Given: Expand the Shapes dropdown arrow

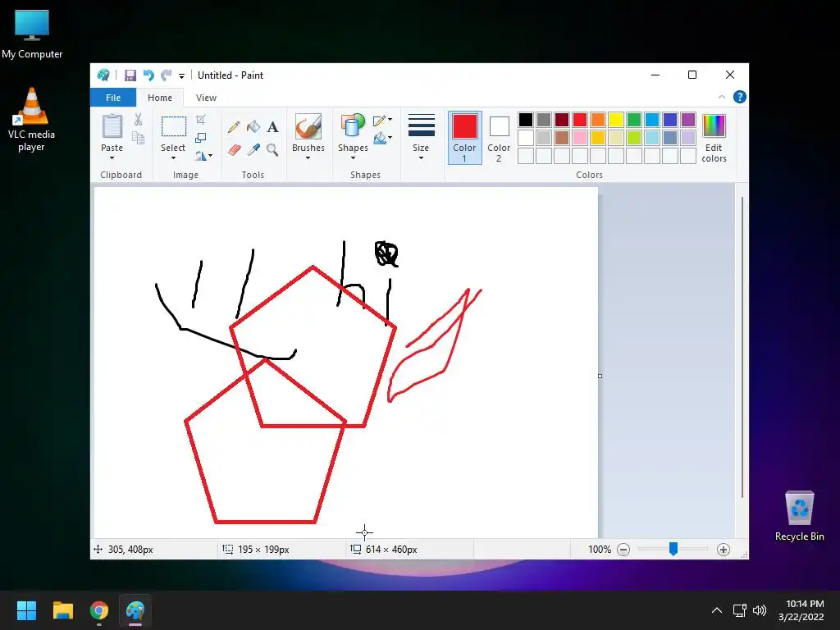Looking at the screenshot, I should 353,158.
